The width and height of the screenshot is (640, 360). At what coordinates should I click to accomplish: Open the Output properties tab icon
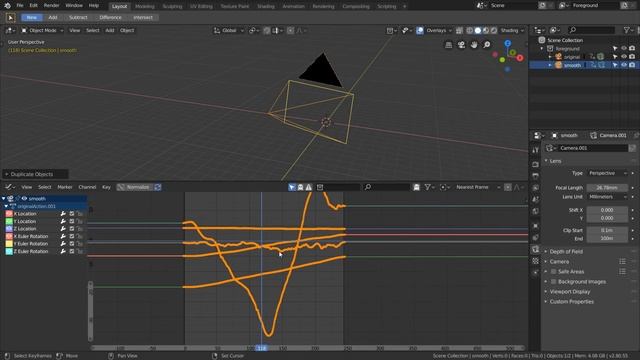[x=535, y=176]
